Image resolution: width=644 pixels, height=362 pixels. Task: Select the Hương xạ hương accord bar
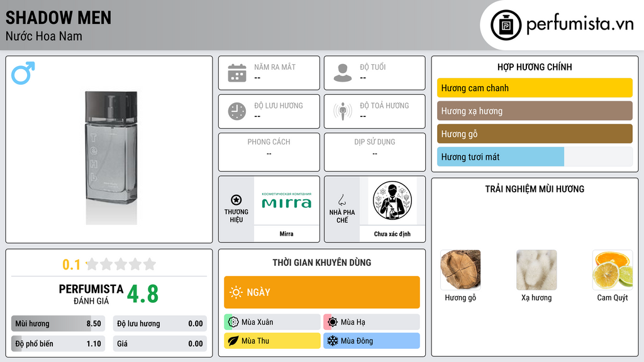pyautogui.click(x=535, y=111)
